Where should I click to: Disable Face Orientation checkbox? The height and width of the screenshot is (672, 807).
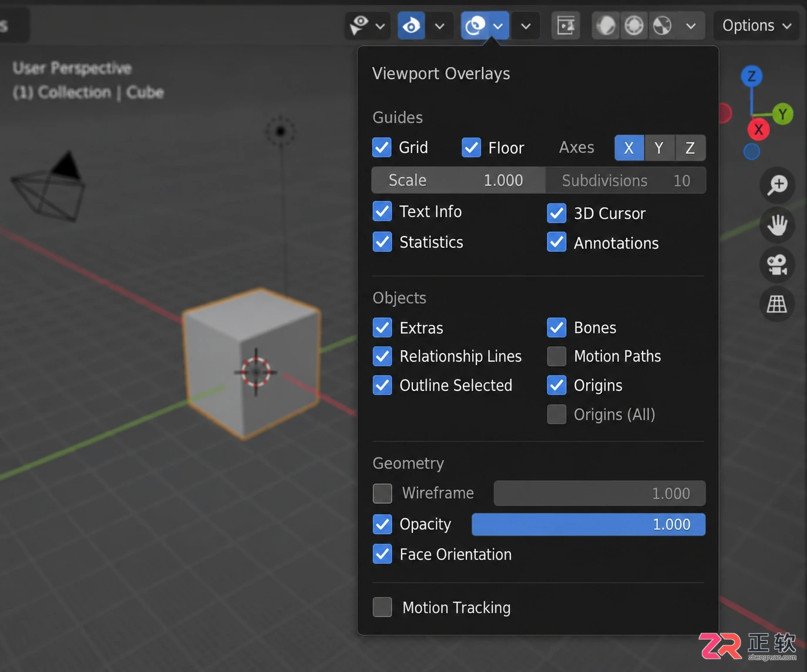click(x=382, y=554)
